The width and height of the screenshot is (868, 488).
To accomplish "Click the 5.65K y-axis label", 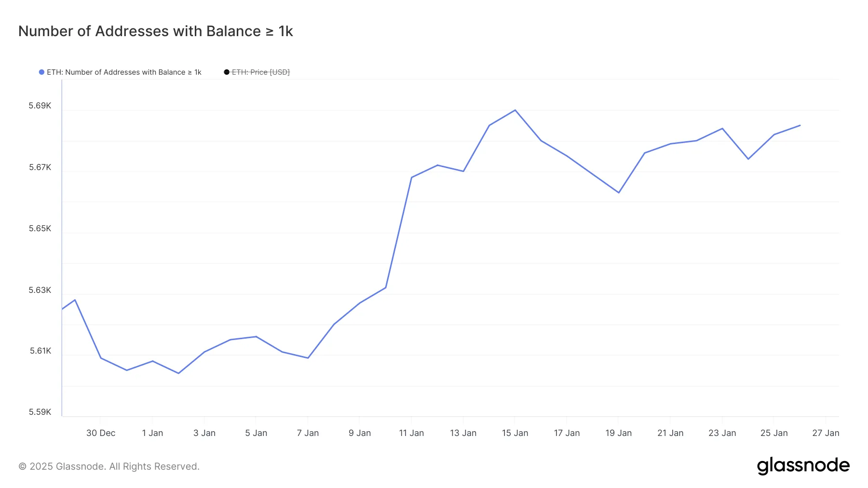I will click(x=40, y=228).
